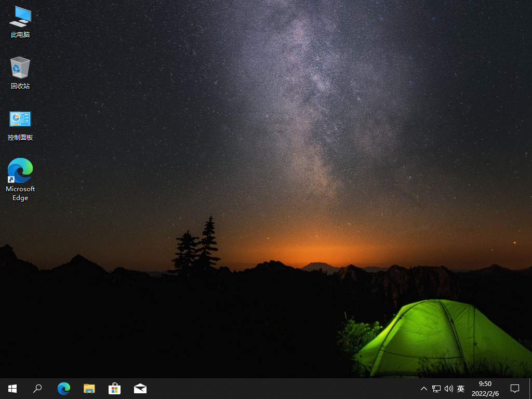Open the 回收站 recycle bin

[20, 68]
